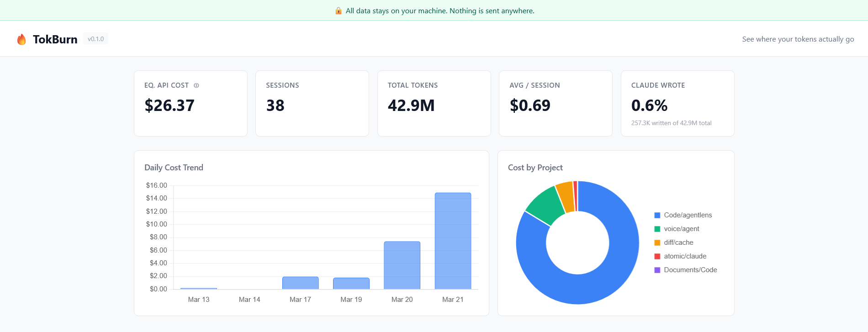Click the 0.6% Claude wrote value
This screenshot has height=332, width=868.
click(649, 105)
